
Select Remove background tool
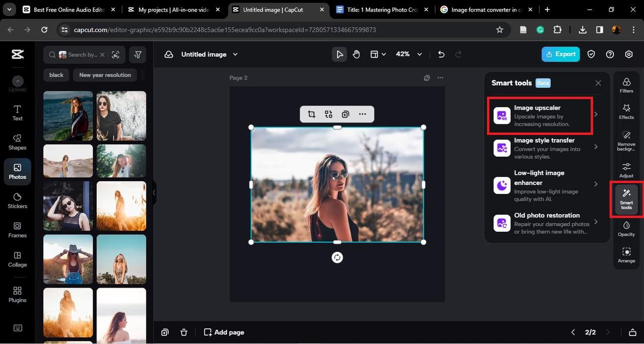coord(626,141)
